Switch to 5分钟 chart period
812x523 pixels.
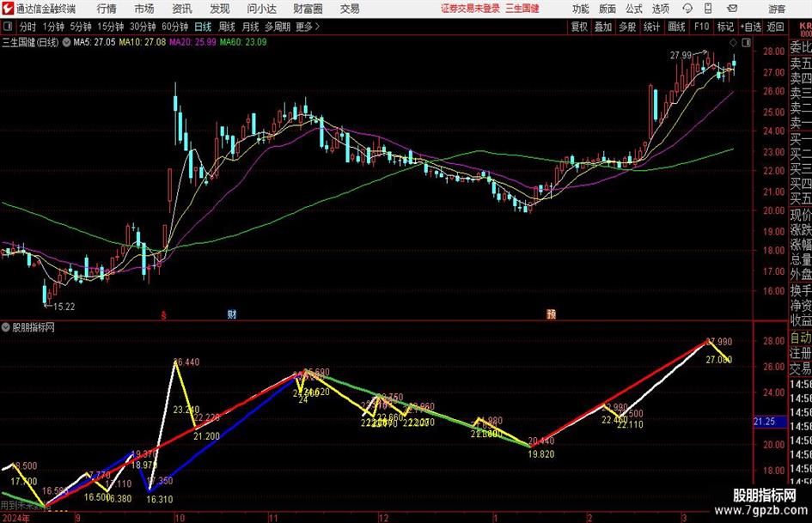[x=81, y=27]
